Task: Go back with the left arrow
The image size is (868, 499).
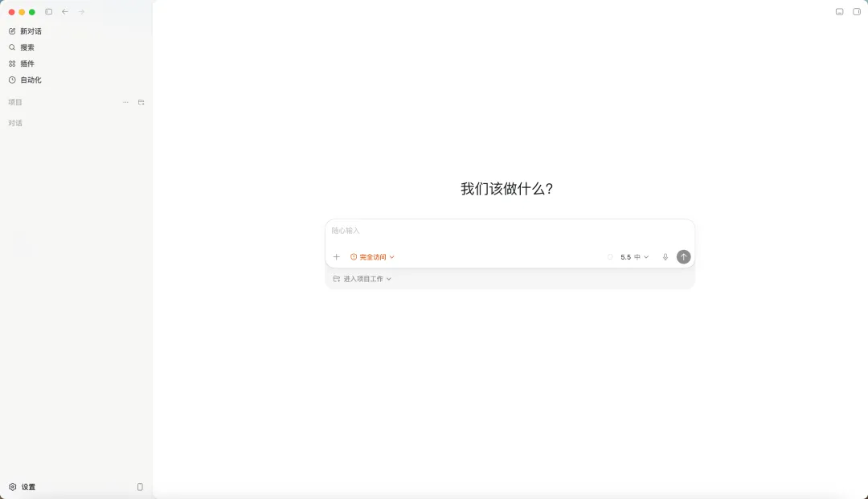Action: point(65,11)
